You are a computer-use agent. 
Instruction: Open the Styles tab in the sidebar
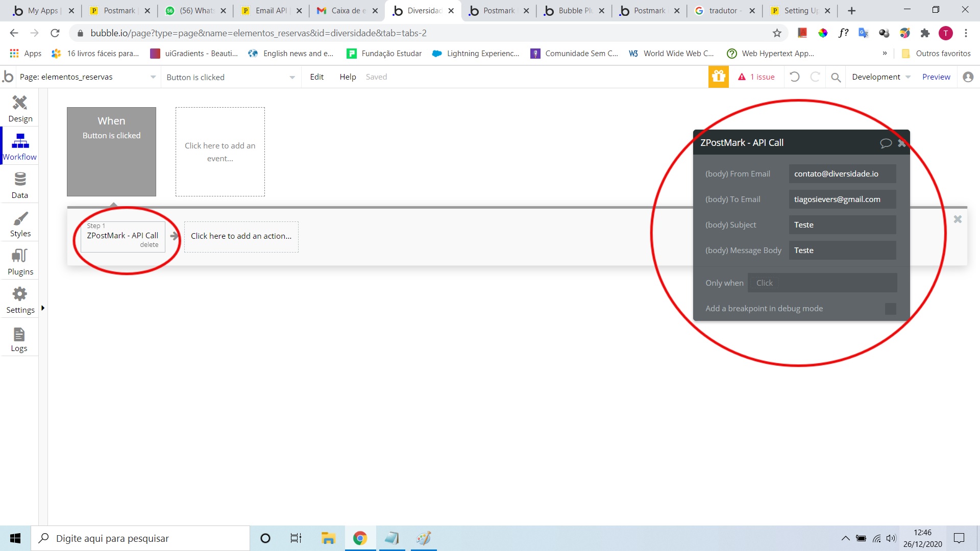[20, 223]
